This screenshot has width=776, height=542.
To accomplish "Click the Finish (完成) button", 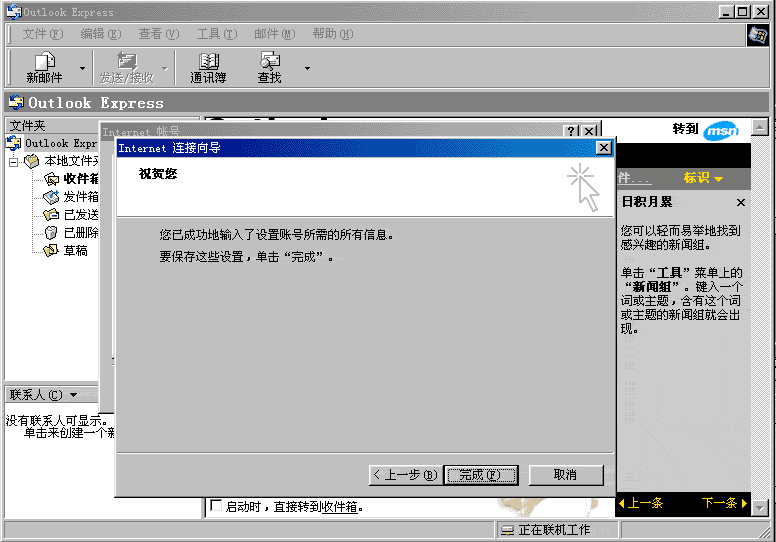I will [481, 475].
